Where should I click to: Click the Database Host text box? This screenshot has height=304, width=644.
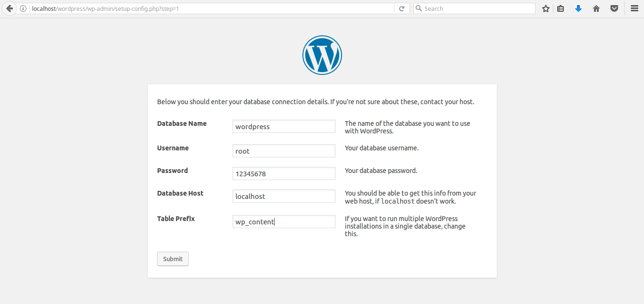click(x=284, y=196)
